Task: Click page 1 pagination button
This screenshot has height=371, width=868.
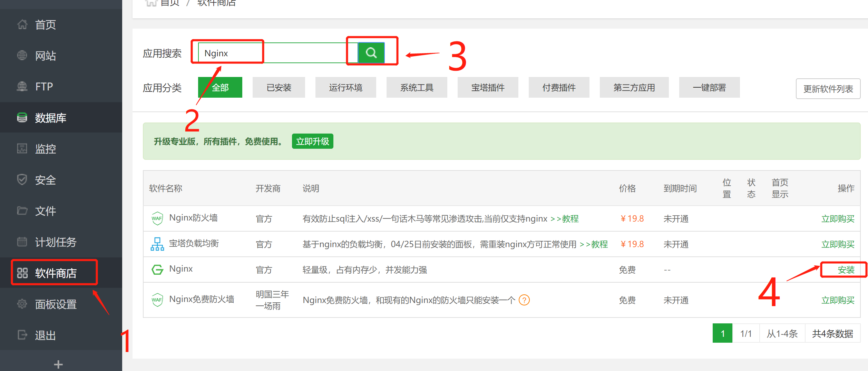Action: pos(722,333)
